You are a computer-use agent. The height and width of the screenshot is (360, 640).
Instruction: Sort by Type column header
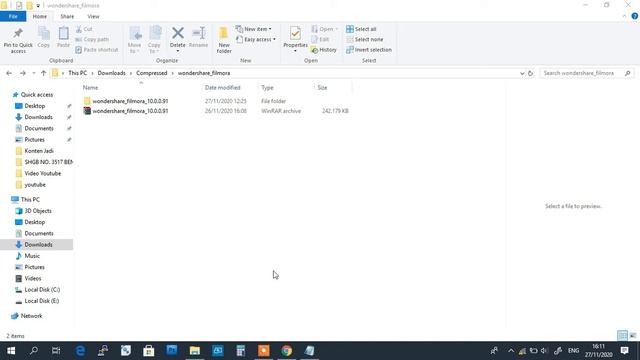267,88
